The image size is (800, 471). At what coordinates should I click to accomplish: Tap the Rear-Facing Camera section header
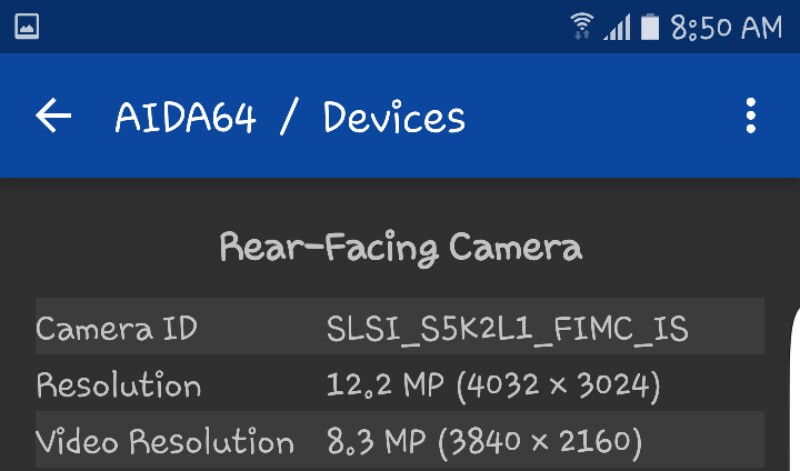pos(401,248)
